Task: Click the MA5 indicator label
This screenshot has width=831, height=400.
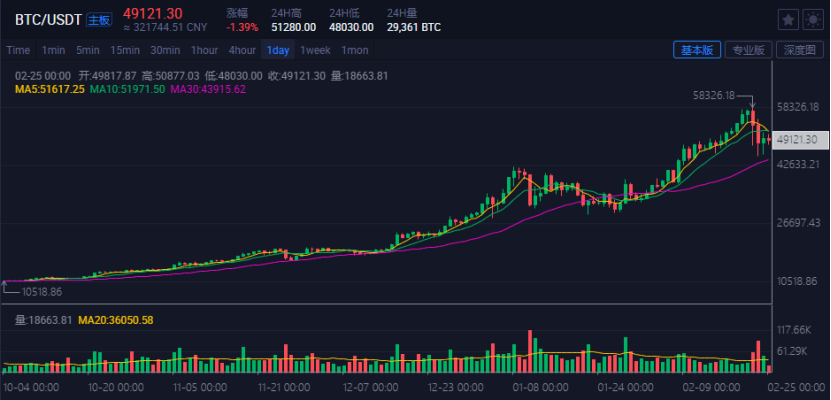Action: 50,90
